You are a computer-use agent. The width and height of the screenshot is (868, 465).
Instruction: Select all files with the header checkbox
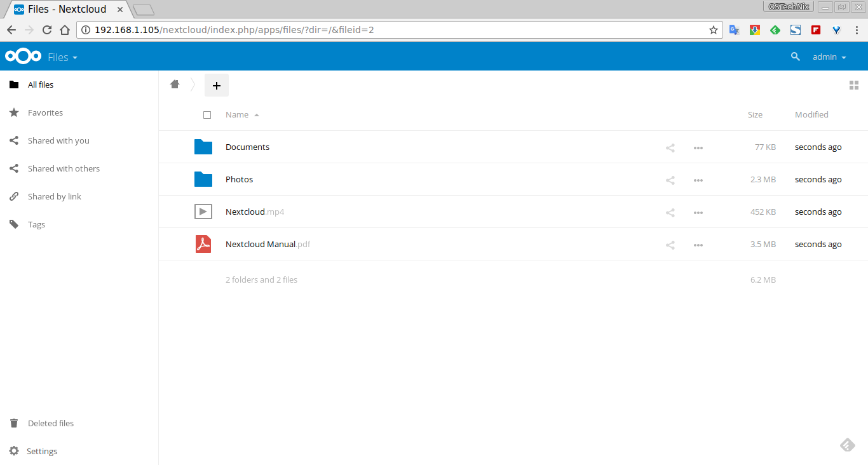pos(207,115)
